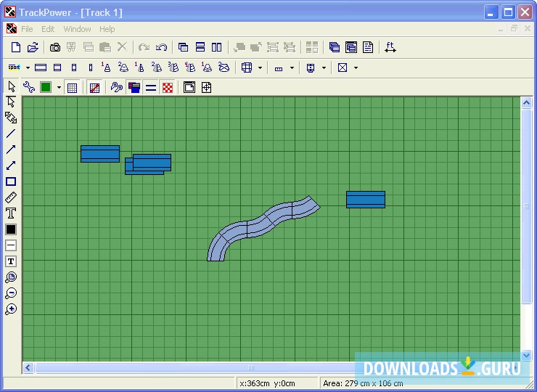
Task: Open the green background color dropdown arrow
Action: point(59,88)
